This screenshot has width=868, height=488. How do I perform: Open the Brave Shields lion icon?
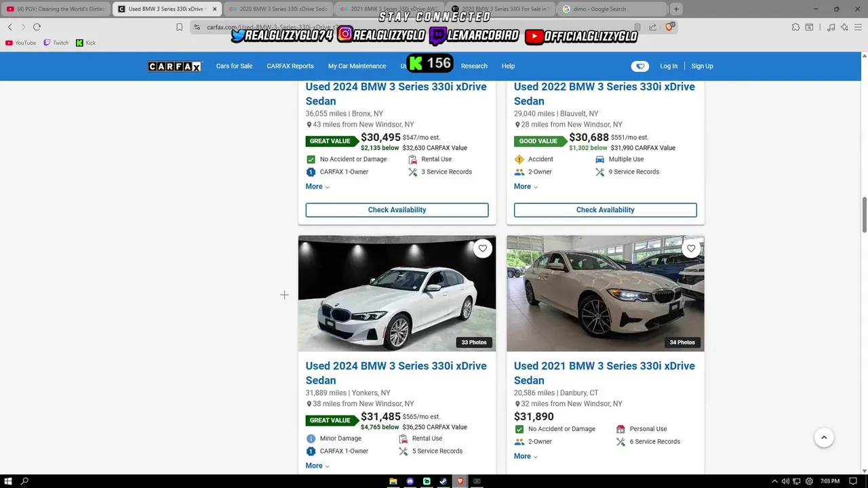pos(669,26)
